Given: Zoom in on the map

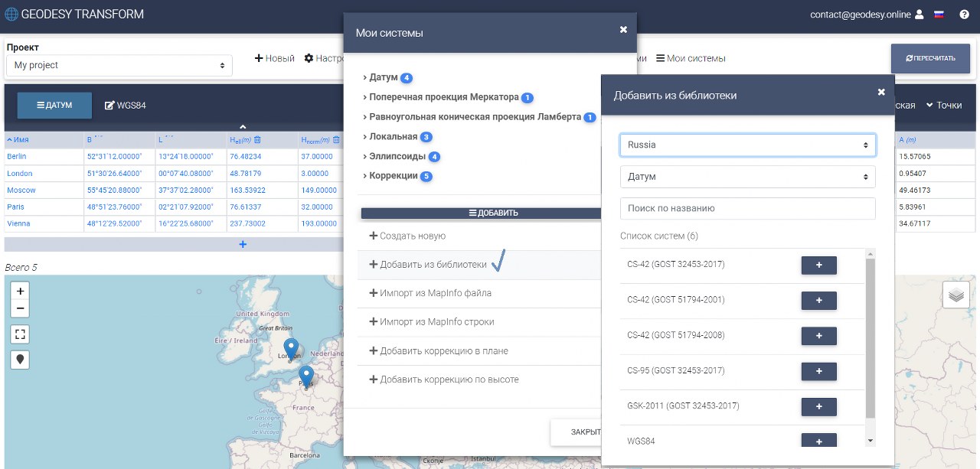Looking at the screenshot, I should (20, 291).
